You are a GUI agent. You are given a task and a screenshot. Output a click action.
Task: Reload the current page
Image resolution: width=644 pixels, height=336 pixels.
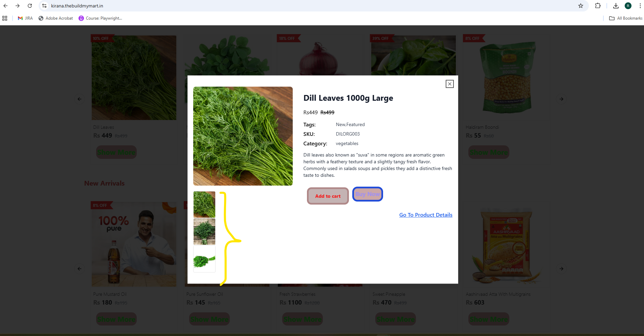30,6
